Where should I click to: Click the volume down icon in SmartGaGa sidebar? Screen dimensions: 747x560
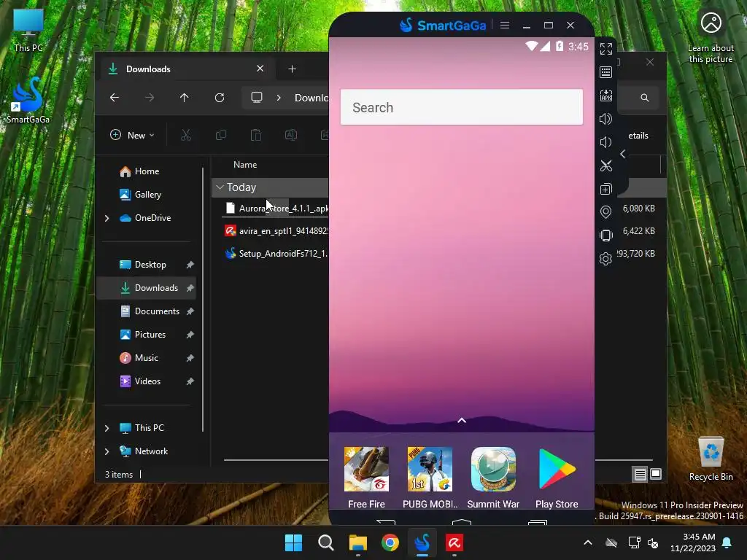[605, 142]
